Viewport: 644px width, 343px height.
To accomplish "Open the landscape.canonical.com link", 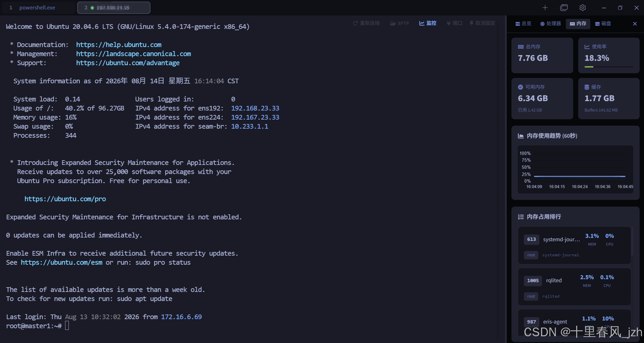I will tap(134, 54).
